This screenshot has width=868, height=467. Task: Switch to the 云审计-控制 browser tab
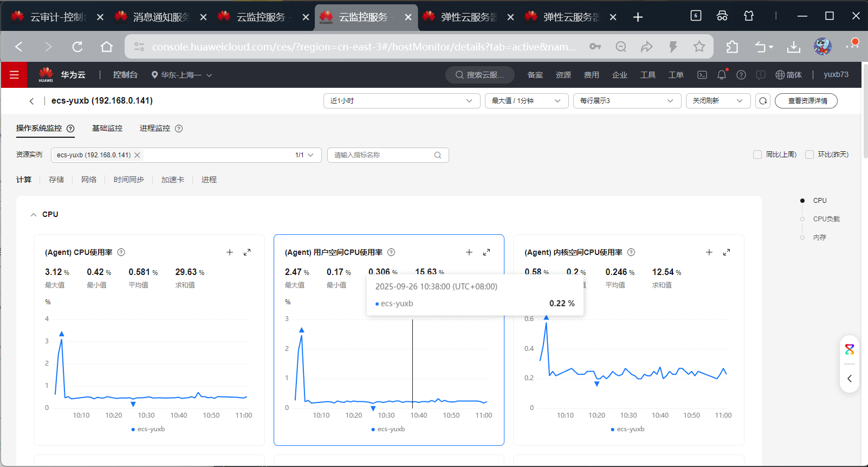click(58, 17)
